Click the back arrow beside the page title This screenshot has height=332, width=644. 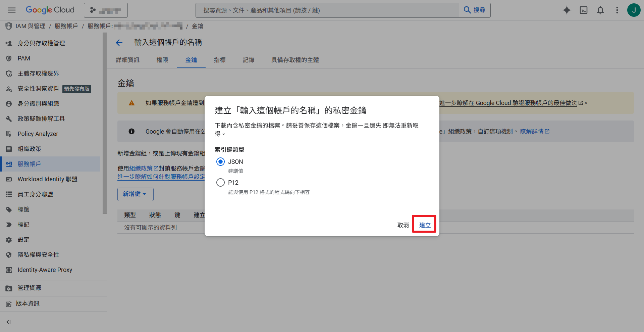pyautogui.click(x=119, y=43)
